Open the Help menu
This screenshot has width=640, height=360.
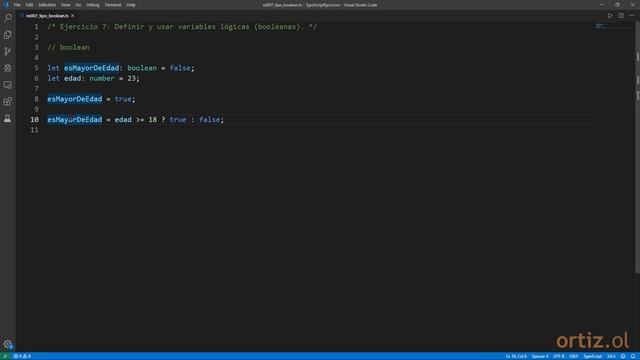[x=131, y=5]
